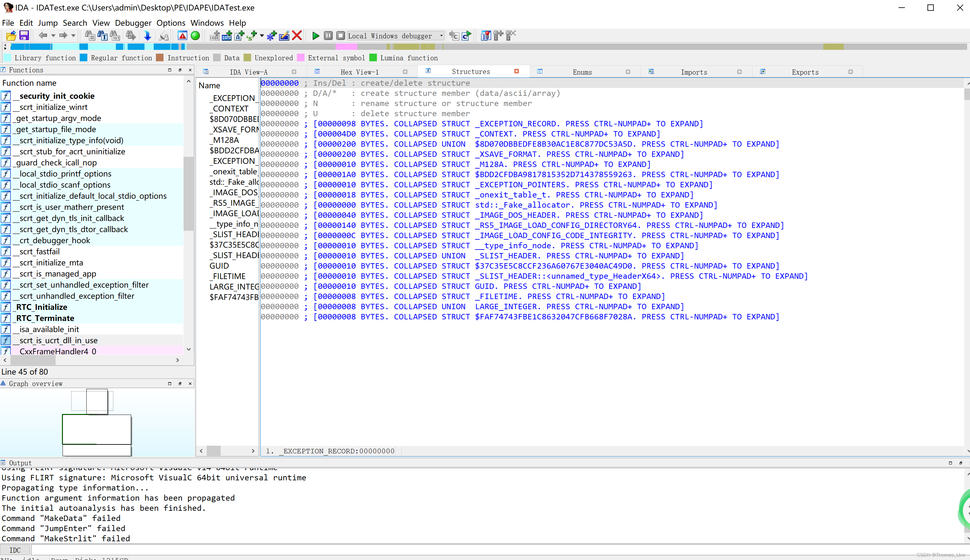Switch to the Imports tab
This screenshot has height=560, width=970.
coord(694,72)
